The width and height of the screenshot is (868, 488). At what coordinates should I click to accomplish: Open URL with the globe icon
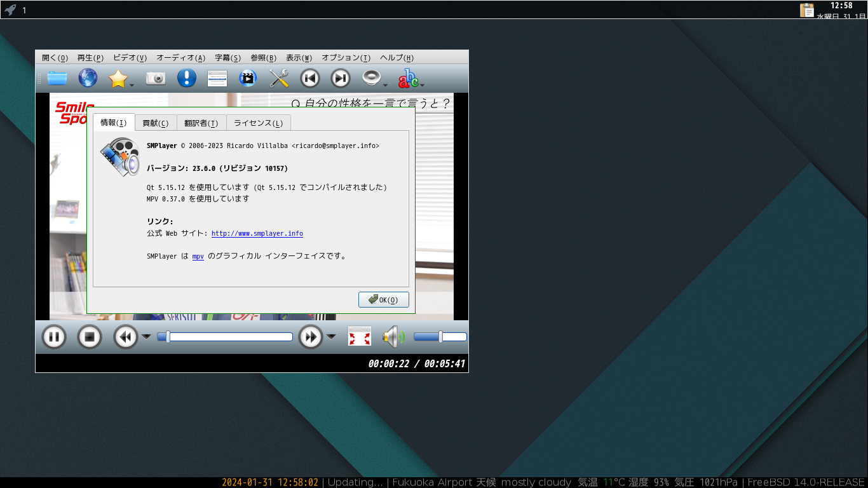pyautogui.click(x=88, y=78)
